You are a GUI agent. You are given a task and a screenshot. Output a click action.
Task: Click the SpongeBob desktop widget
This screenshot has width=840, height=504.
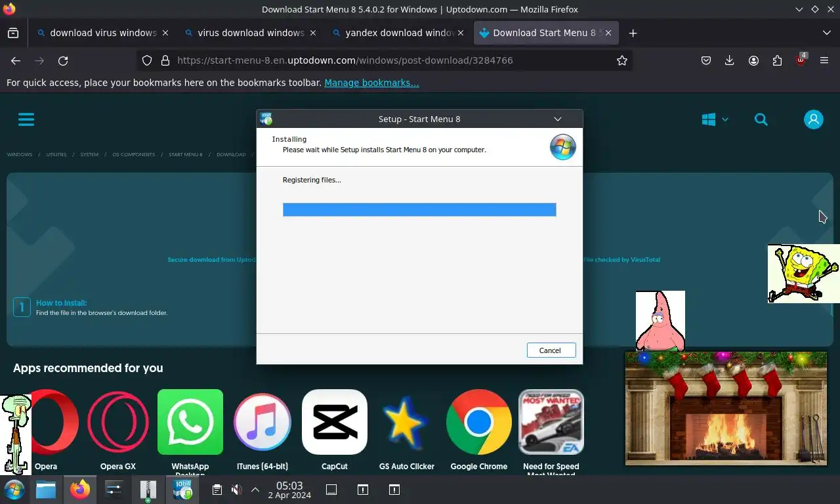tap(804, 274)
